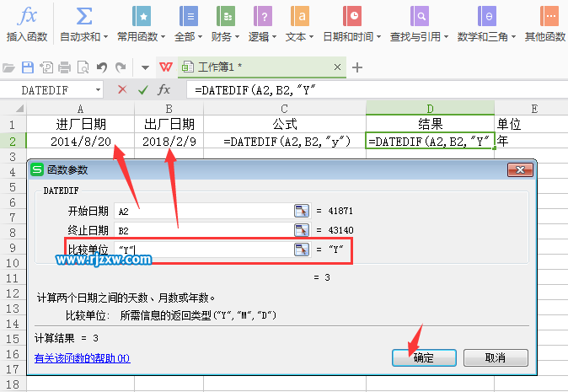
Task: Select cell B2 with 2018/2/9
Action: click(169, 141)
